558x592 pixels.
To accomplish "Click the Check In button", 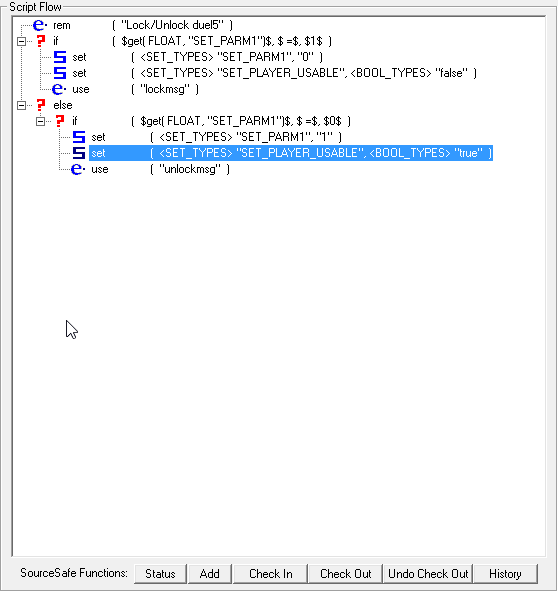I will tap(270, 574).
